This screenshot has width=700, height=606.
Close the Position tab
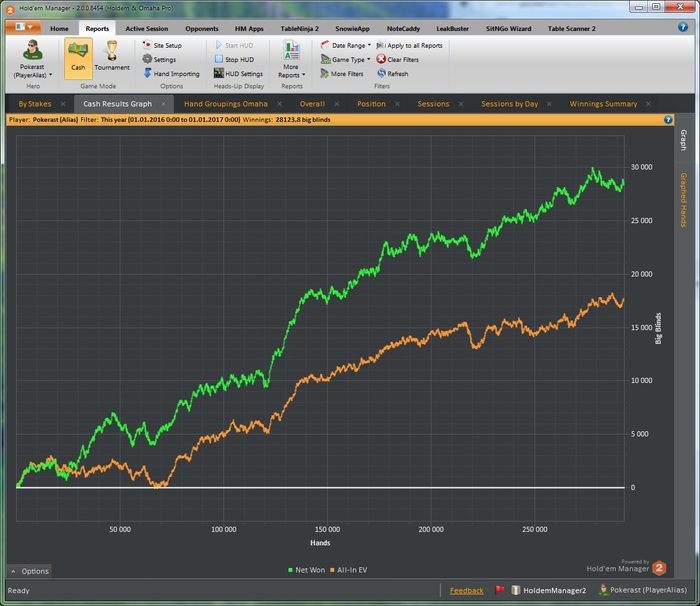(397, 104)
